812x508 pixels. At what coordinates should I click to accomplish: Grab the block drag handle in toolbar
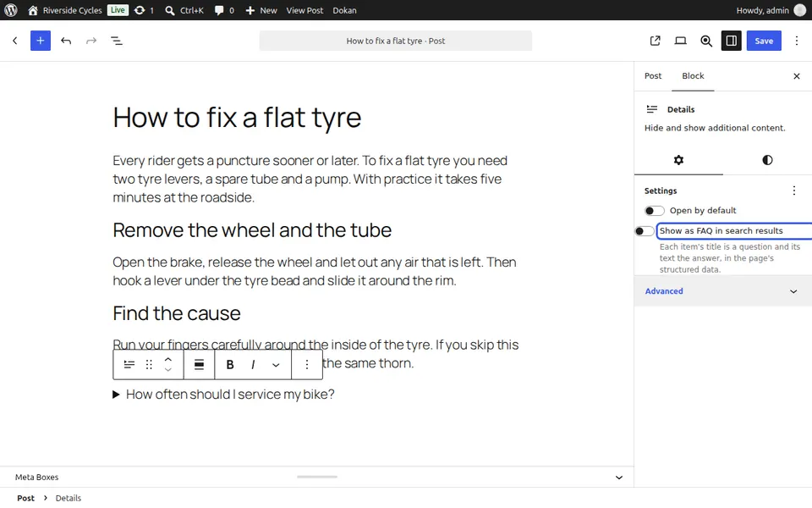click(x=149, y=365)
